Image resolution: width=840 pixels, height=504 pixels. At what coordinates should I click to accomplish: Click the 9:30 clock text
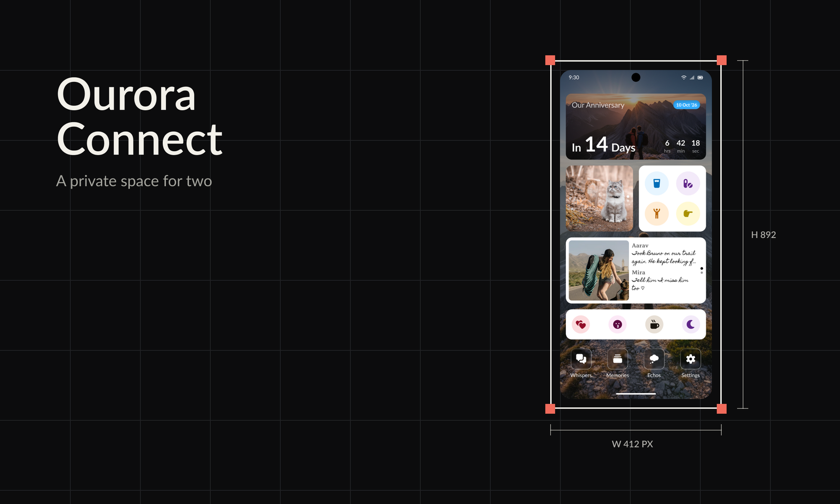[574, 77]
